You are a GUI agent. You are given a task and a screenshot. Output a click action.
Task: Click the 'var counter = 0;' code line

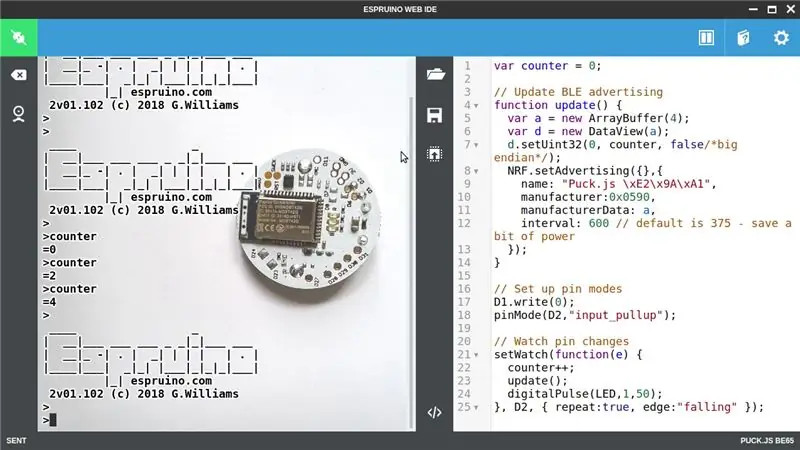tap(547, 66)
